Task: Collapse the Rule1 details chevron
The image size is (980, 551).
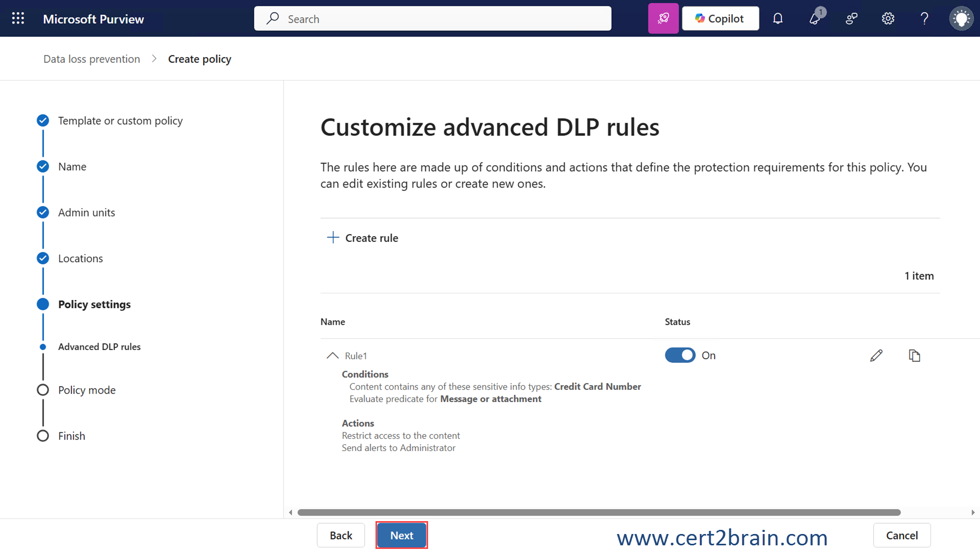Action: (x=333, y=356)
